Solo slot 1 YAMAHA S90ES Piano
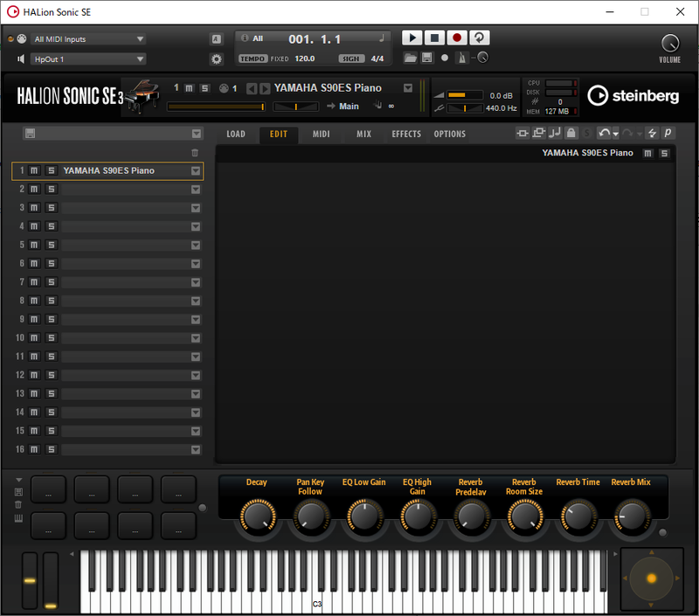Viewport: 699px width, 616px height. [x=52, y=170]
